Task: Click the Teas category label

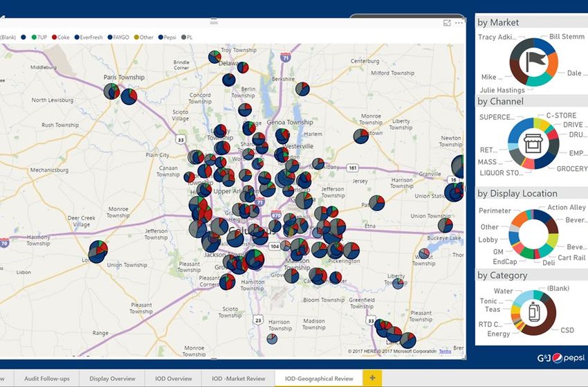Action: tap(493, 309)
